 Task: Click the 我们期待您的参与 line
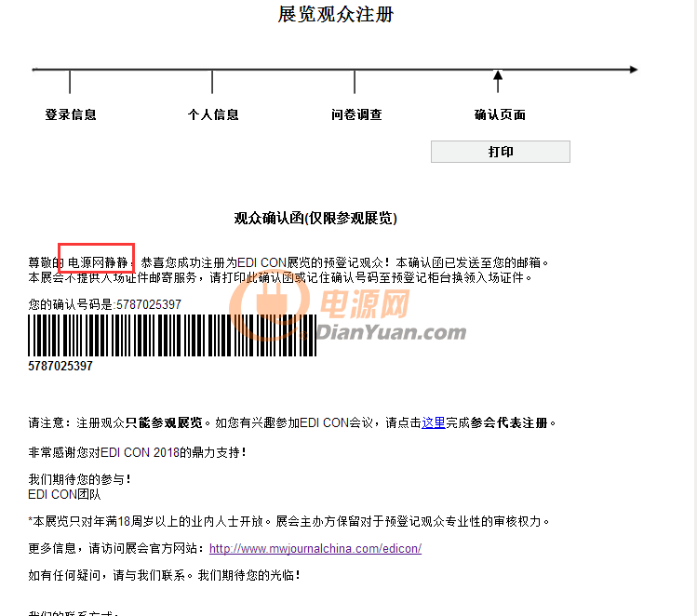click(x=79, y=479)
